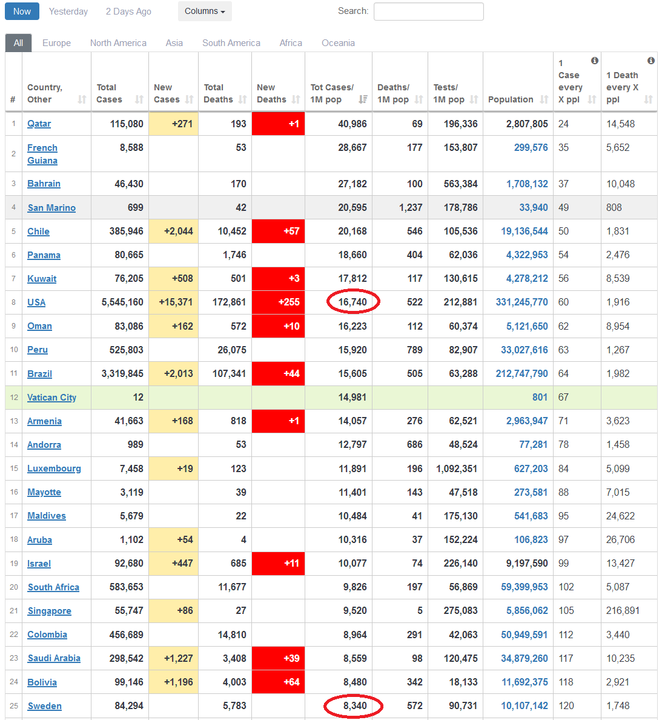The width and height of the screenshot is (662, 720).
Task: Sort by Tot Cases/1M pop arrows
Action: pyautogui.click(x=363, y=99)
